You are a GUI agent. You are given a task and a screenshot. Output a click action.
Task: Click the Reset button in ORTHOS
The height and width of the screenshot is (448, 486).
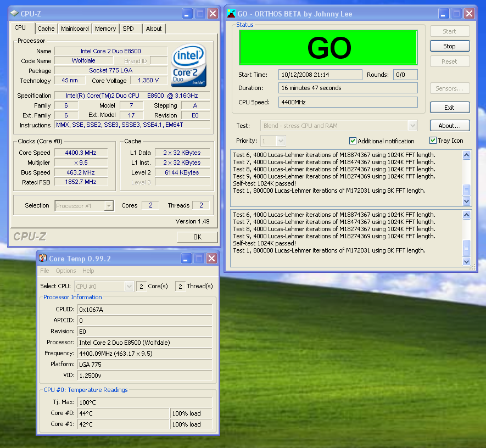(x=450, y=61)
